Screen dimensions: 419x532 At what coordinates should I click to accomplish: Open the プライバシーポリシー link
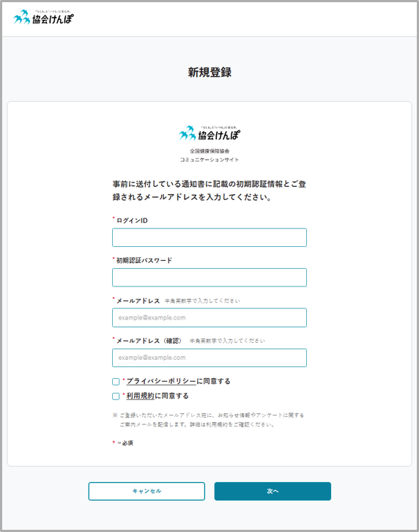point(161,381)
